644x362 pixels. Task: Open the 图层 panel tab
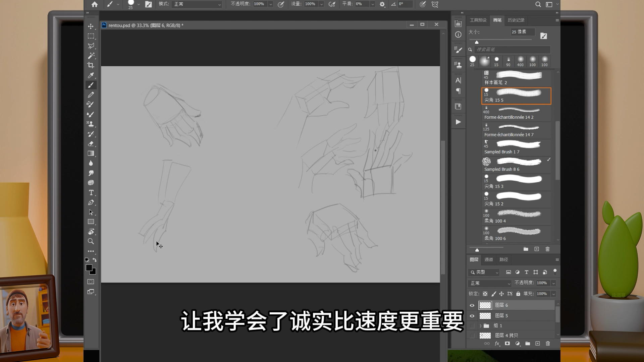point(474,259)
